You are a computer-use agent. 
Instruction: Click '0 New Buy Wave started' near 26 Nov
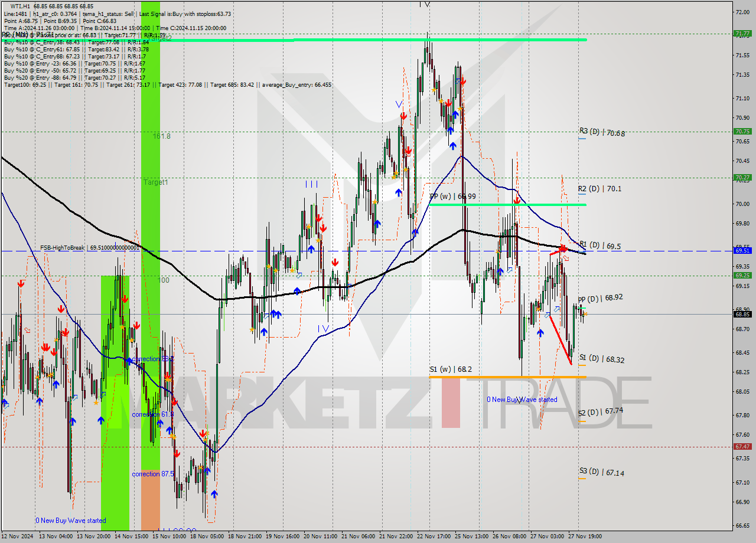tap(522, 400)
